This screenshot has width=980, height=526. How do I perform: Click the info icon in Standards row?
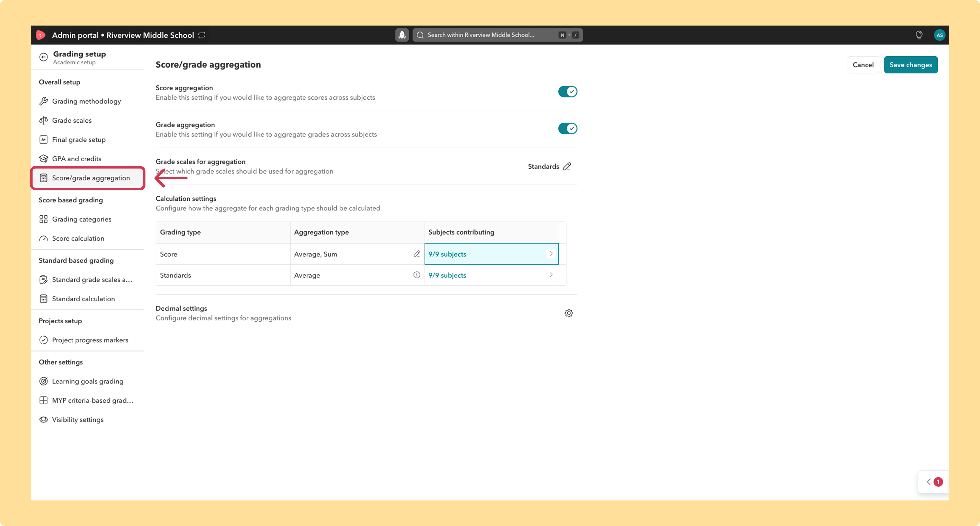coord(417,275)
